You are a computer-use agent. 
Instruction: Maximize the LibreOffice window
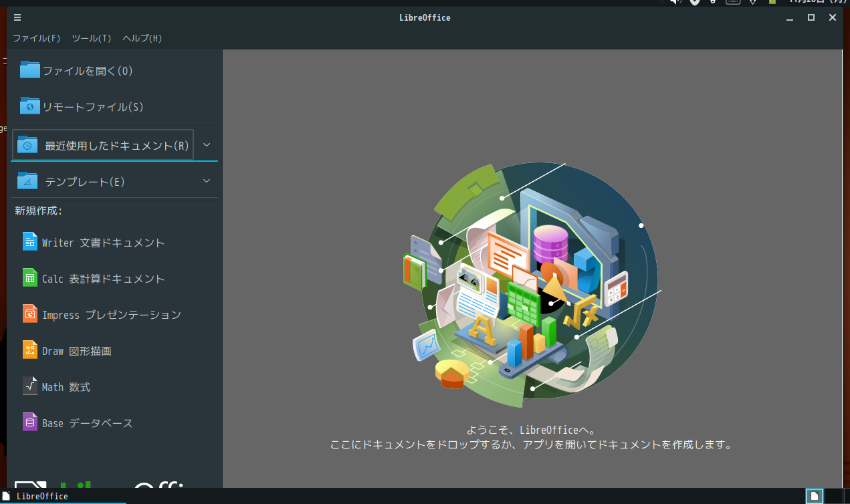pyautogui.click(x=811, y=17)
